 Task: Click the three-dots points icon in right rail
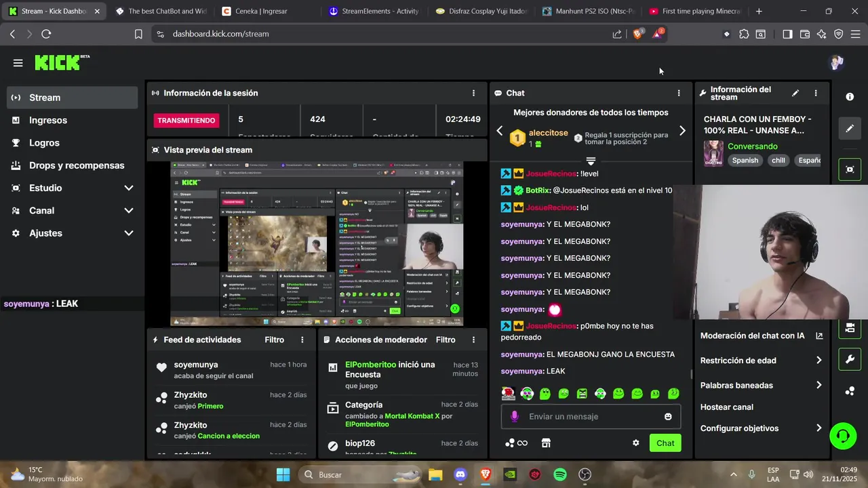click(850, 391)
